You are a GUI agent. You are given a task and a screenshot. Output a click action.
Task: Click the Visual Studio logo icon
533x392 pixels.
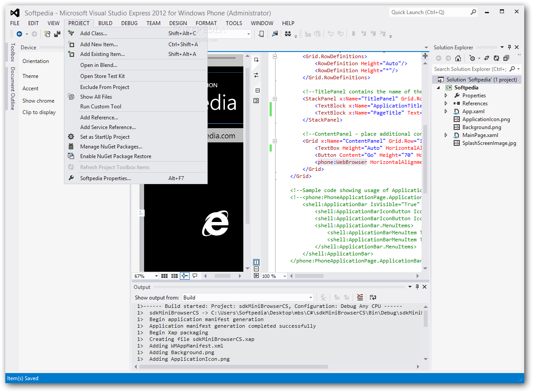click(x=15, y=13)
